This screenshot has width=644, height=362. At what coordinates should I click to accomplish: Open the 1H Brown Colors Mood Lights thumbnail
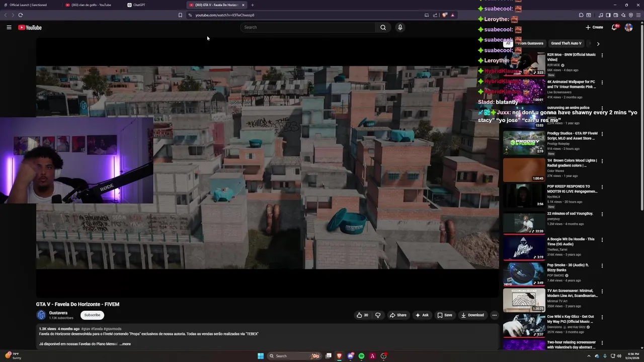524,169
